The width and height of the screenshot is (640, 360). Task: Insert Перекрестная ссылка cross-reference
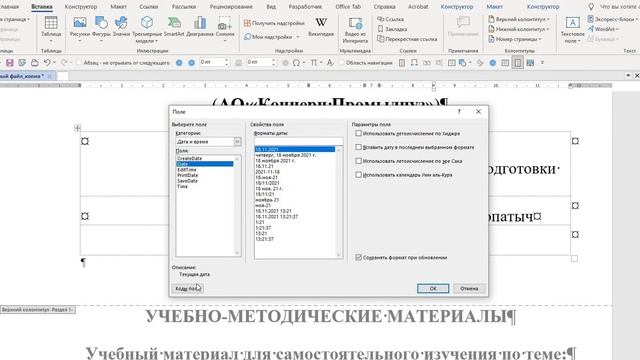coord(407,39)
